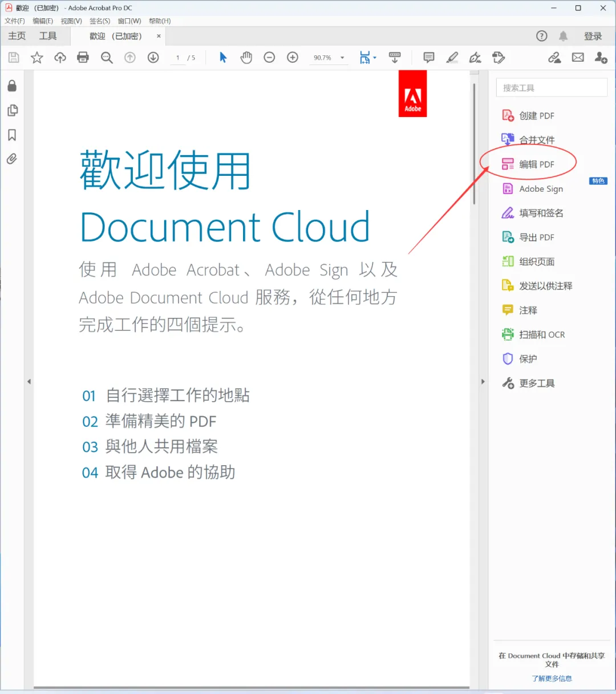The image size is (616, 694).
Task: Activate the hand pan tool
Action: coord(246,58)
